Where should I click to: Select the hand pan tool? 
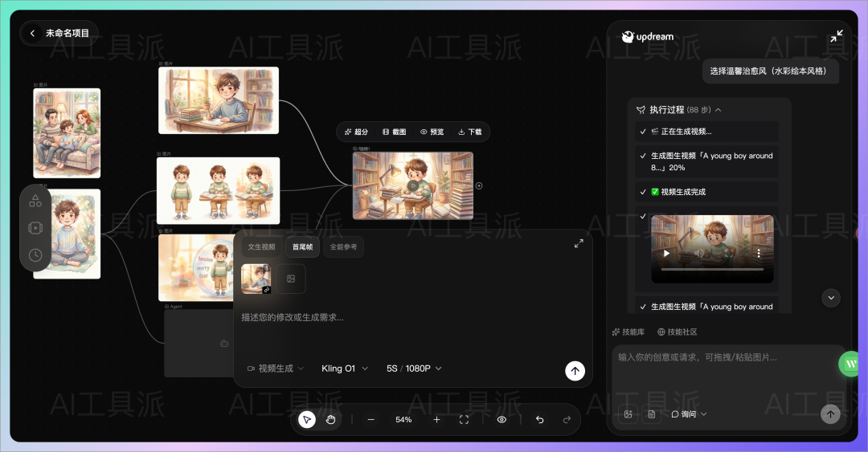[x=330, y=420]
